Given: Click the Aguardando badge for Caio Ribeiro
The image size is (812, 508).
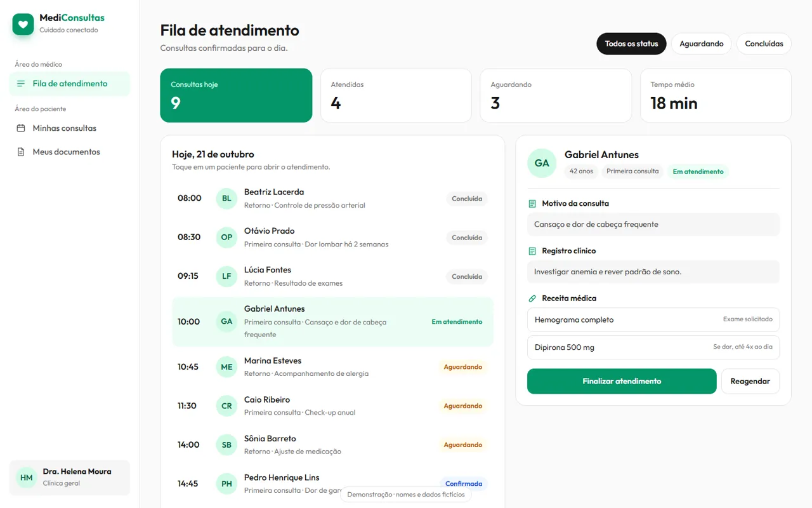Looking at the screenshot, I should click(x=463, y=406).
